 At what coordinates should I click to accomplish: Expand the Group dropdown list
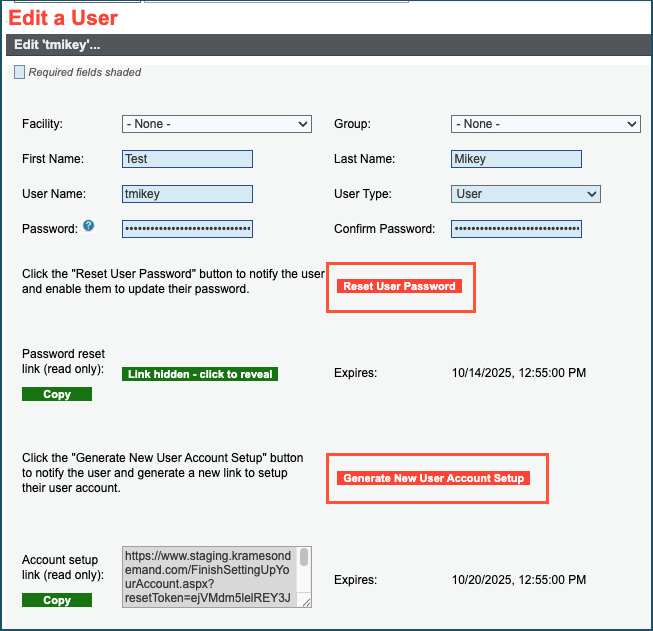click(545, 124)
